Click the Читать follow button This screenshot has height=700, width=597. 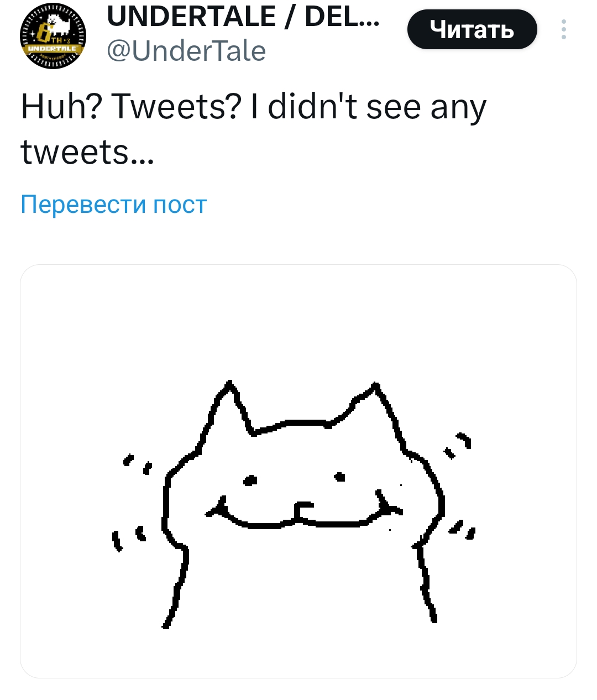coord(472,29)
